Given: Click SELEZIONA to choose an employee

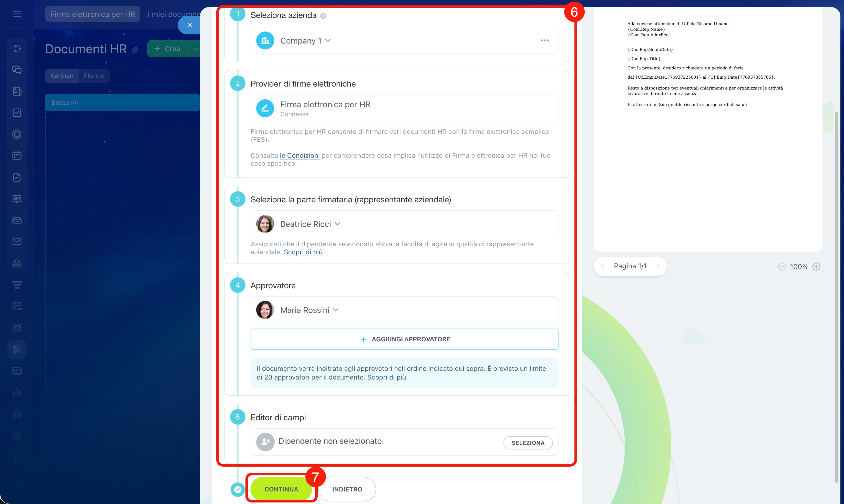Looking at the screenshot, I should click(x=528, y=443).
